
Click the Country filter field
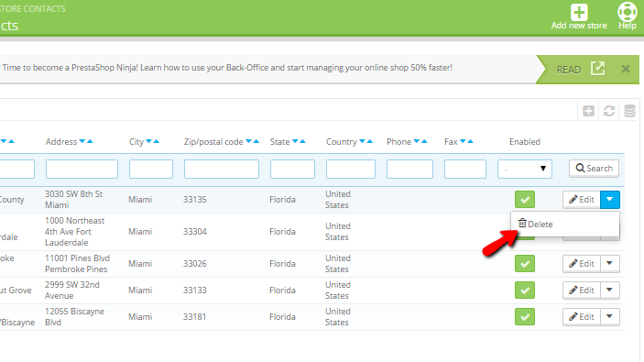pos(351,169)
